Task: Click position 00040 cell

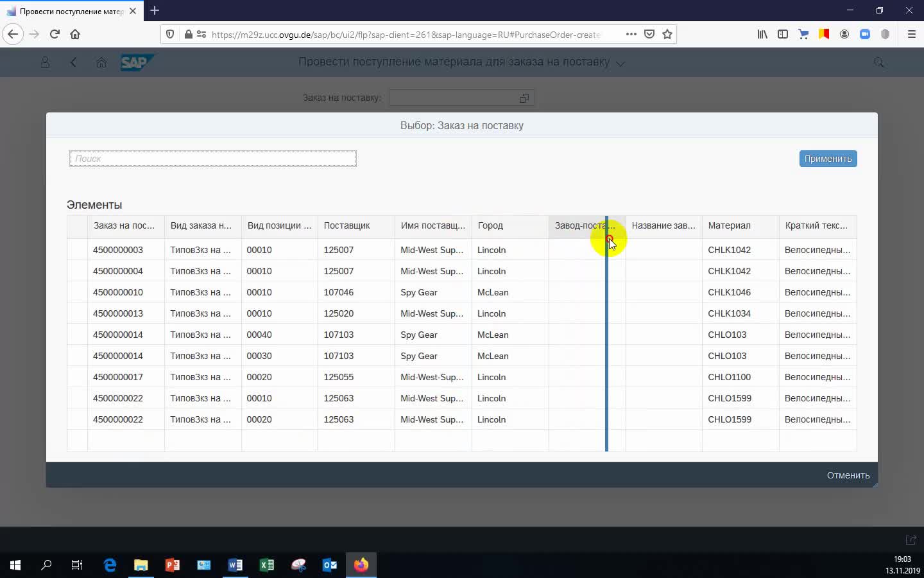Action: [279, 335]
